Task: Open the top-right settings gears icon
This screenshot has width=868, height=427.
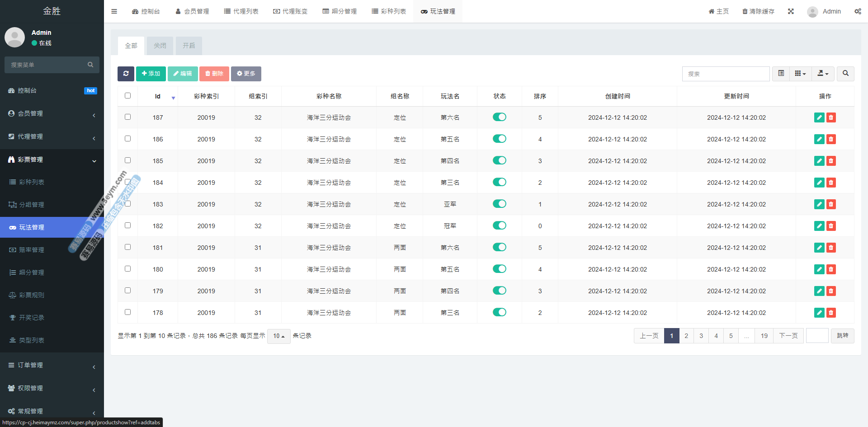Action: click(x=858, y=11)
